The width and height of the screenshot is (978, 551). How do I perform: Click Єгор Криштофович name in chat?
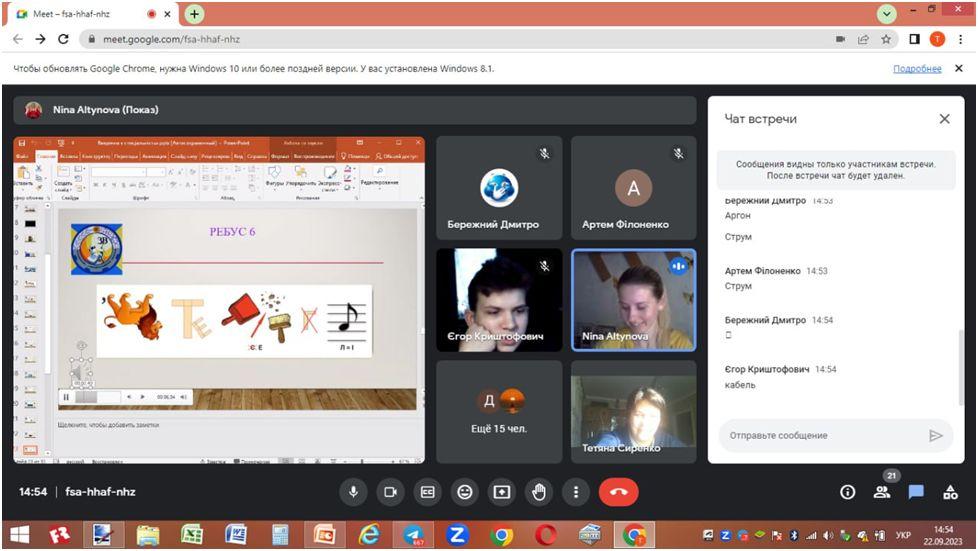[767, 369]
